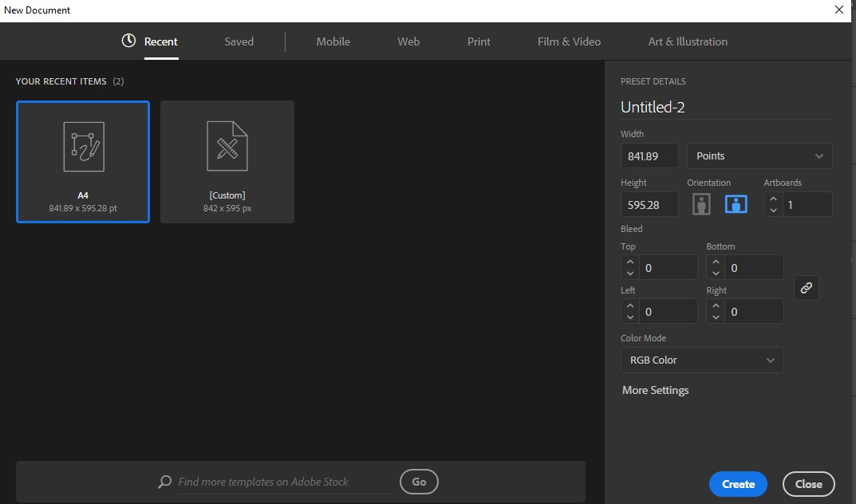Increase bottom bleed with up arrow
This screenshot has height=504, width=856.
(x=716, y=262)
